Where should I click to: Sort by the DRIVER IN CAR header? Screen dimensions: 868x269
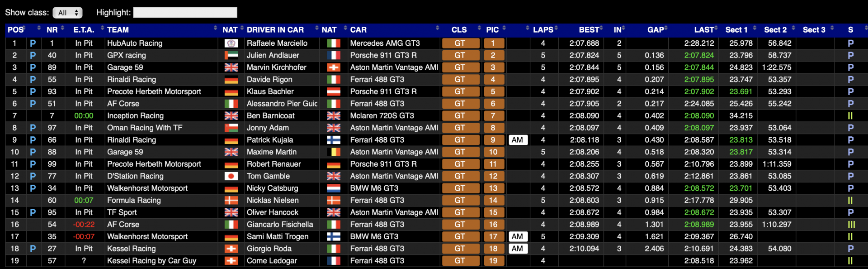pos(275,30)
